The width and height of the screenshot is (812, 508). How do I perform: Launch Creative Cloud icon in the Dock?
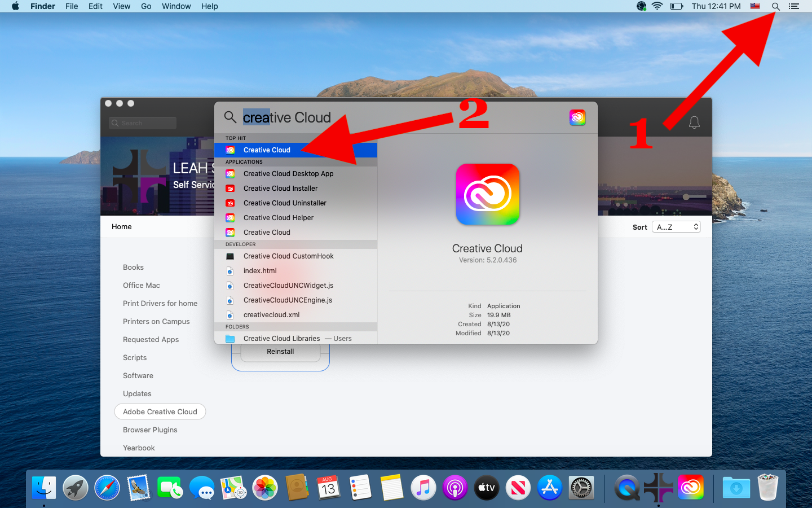pyautogui.click(x=691, y=488)
